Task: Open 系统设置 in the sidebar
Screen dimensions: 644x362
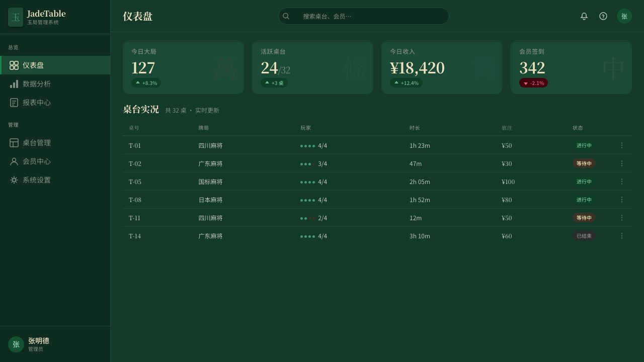Action: coord(55,180)
